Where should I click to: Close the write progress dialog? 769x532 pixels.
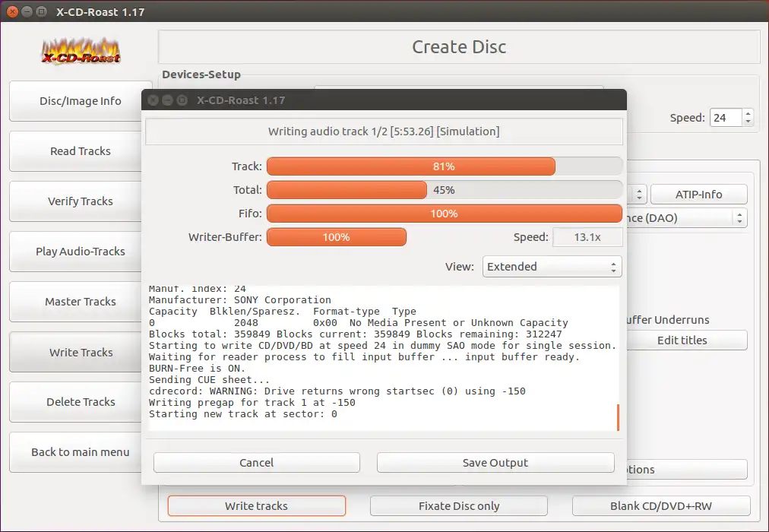(153, 100)
